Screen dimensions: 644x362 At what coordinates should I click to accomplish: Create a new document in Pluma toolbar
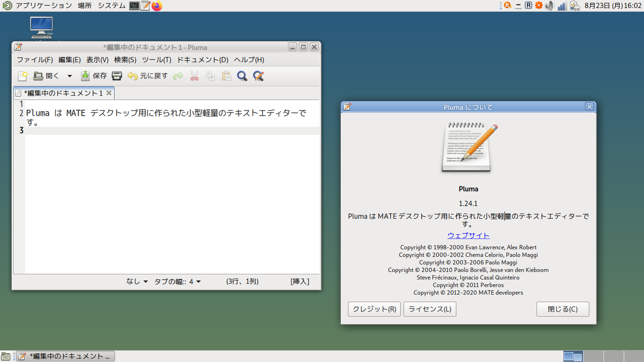(23, 76)
